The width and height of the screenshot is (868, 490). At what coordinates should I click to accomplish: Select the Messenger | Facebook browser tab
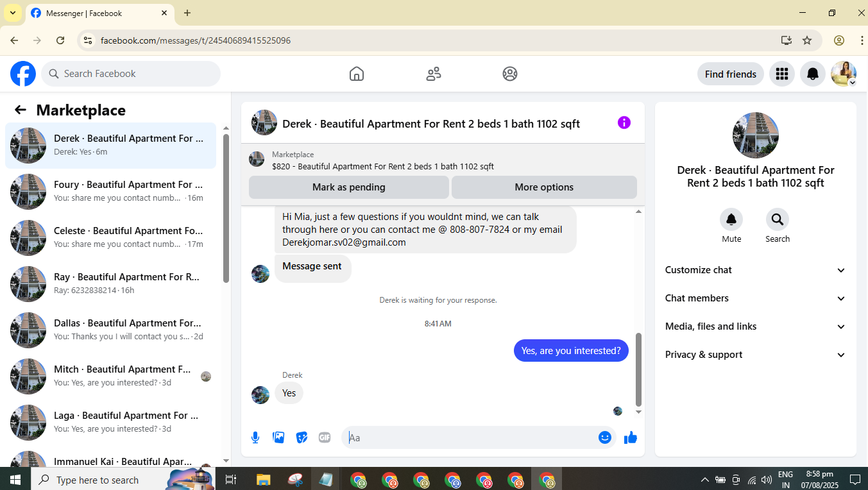pyautogui.click(x=99, y=13)
